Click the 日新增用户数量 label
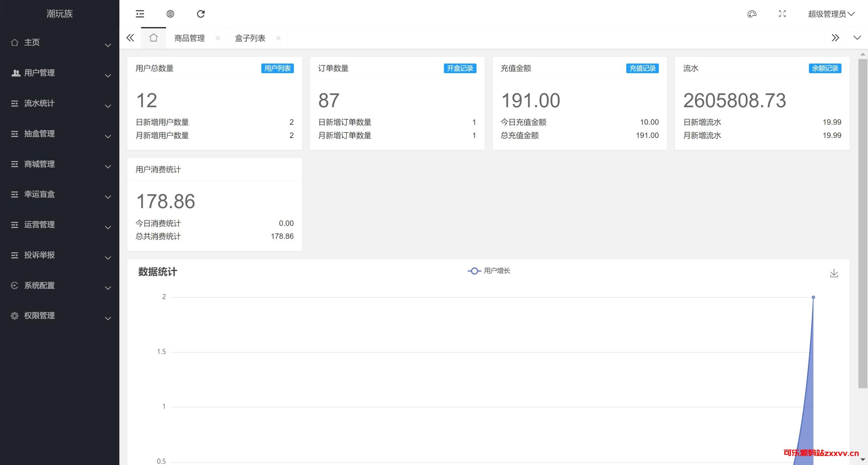The image size is (868, 465). [162, 122]
